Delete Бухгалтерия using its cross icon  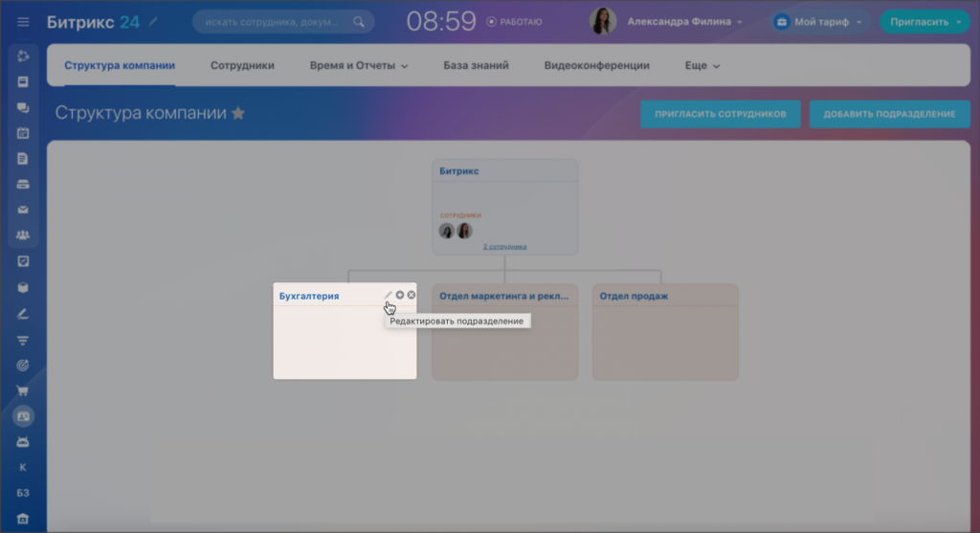pos(412,295)
